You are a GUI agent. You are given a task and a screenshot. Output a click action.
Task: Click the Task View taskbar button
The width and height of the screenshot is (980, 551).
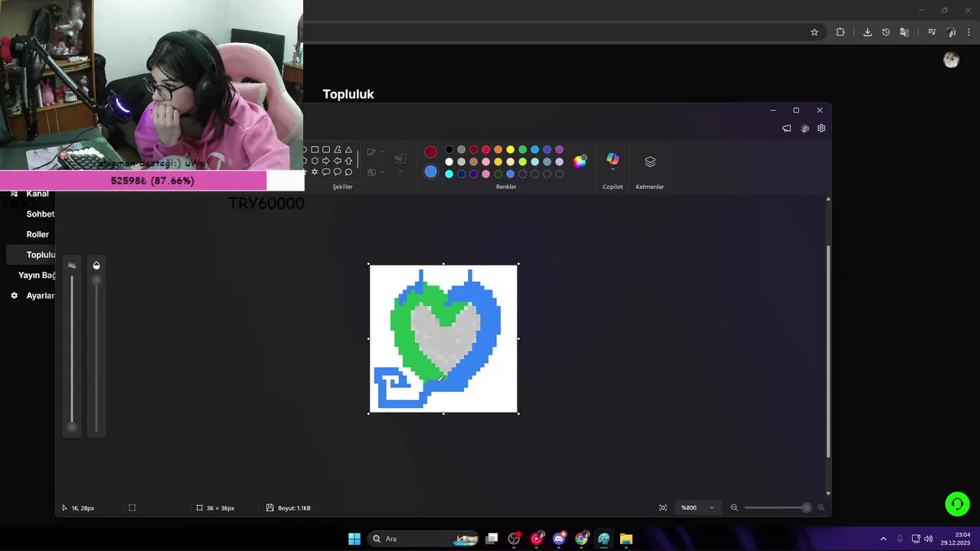pyautogui.click(x=492, y=539)
